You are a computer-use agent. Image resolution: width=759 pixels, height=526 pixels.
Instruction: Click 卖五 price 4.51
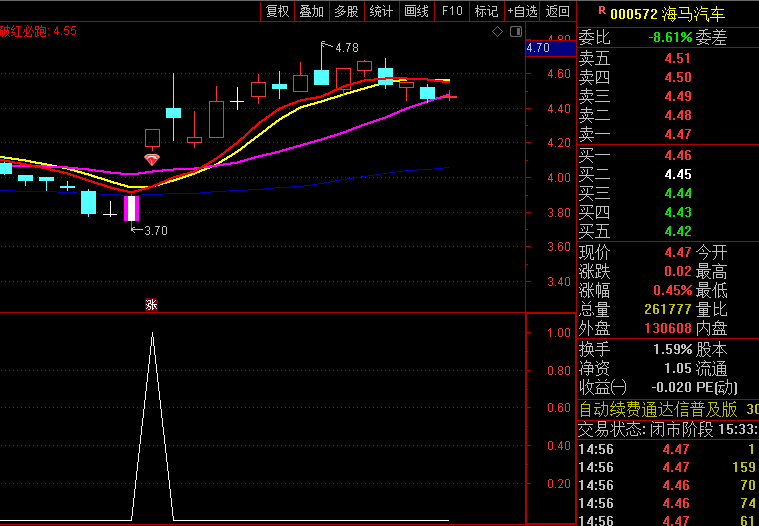[x=678, y=58]
